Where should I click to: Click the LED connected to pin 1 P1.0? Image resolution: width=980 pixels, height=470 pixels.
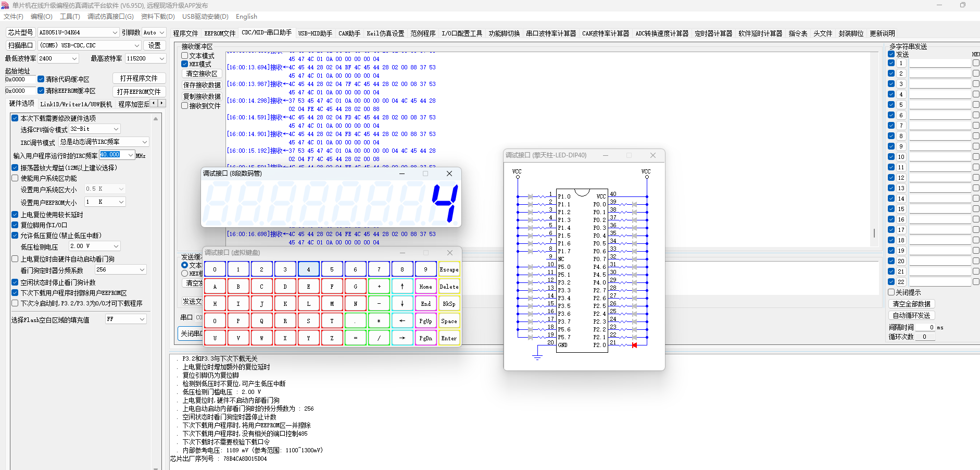point(530,196)
